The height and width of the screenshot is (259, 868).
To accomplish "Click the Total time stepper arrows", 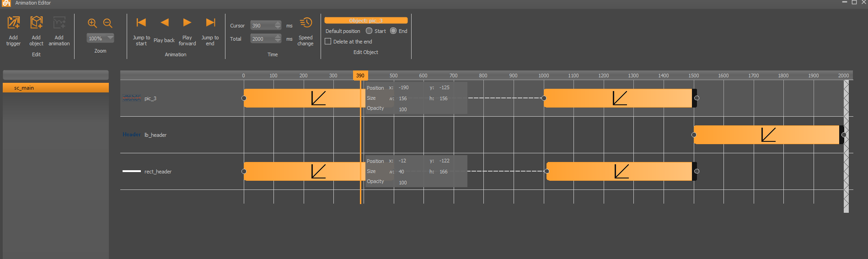I will click(278, 39).
